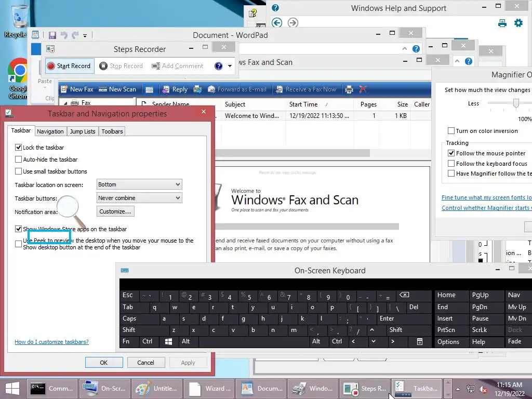Uncheck Lock the taskbar
532x399 pixels.
[18, 147]
